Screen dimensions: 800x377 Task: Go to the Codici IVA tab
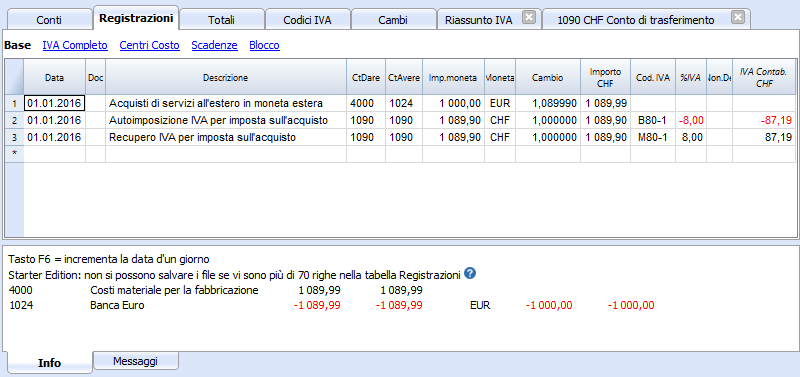pyautogui.click(x=307, y=20)
